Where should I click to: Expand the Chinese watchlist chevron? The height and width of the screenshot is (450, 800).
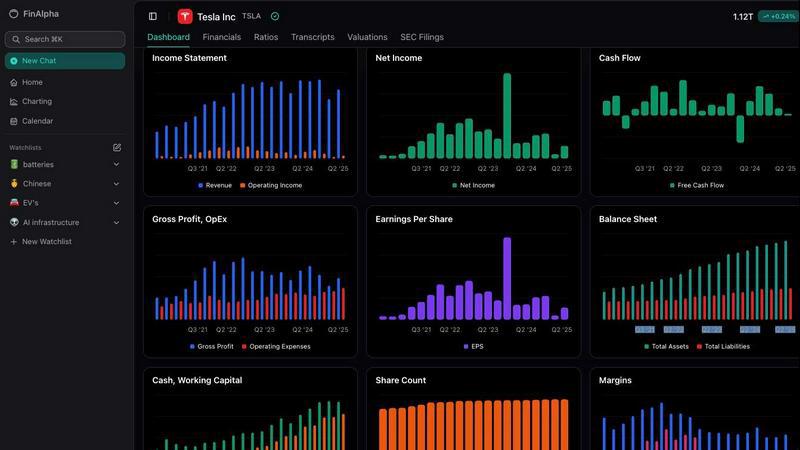[x=116, y=184]
